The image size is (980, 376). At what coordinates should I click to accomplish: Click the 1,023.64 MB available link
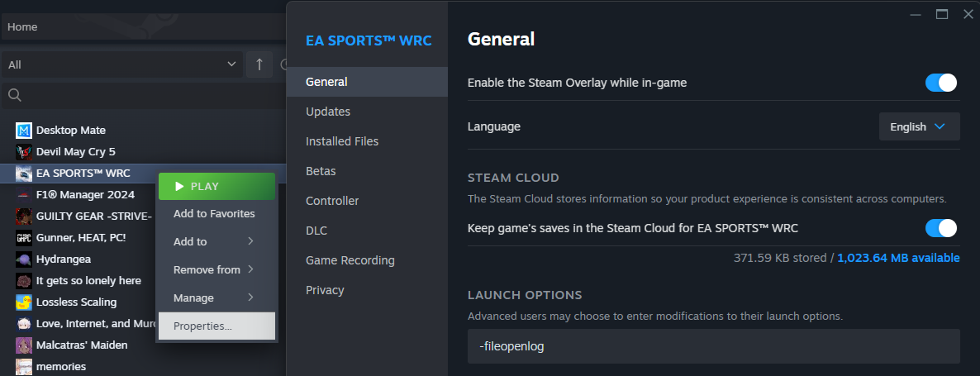click(898, 258)
